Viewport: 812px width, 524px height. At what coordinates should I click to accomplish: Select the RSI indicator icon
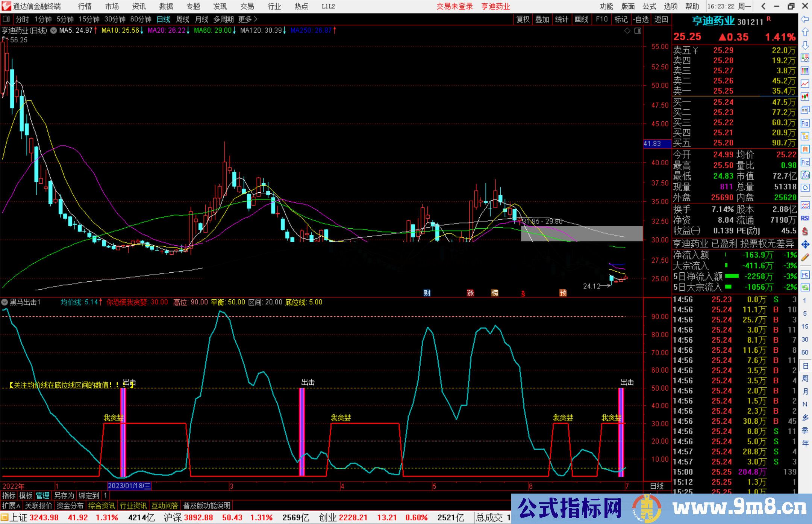805,218
